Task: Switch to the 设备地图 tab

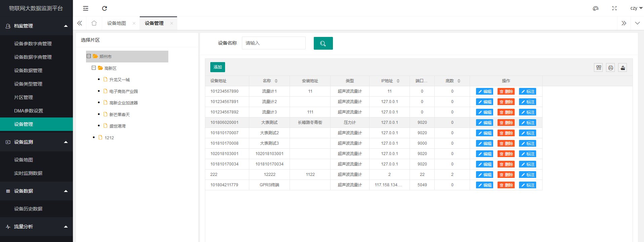Action: pos(117,23)
